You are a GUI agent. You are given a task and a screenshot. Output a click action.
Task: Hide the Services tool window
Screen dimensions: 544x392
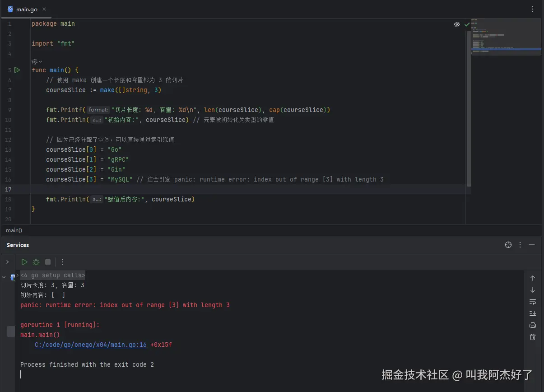[532, 245]
